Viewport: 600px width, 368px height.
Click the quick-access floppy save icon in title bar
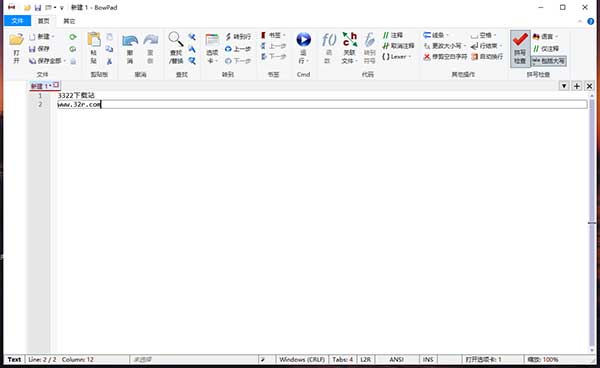38,7
